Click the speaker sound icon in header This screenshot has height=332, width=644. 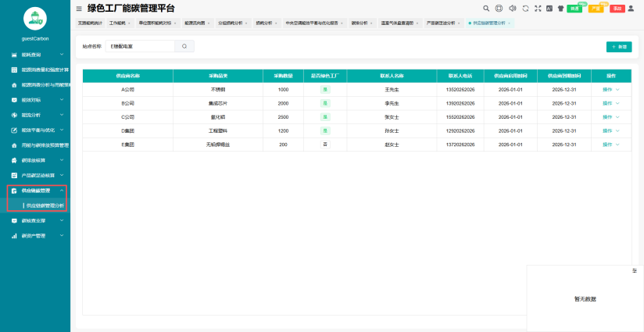(512, 9)
